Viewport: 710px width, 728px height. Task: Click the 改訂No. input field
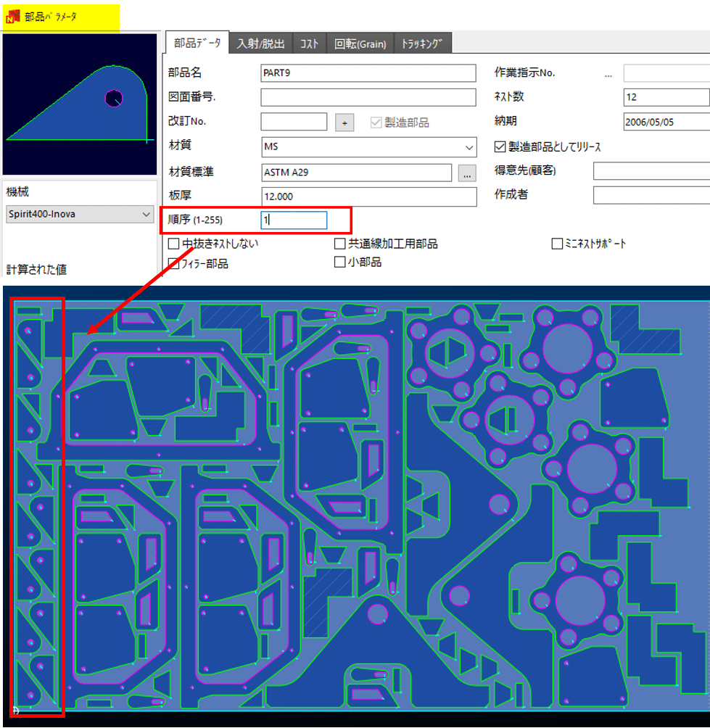click(x=294, y=122)
